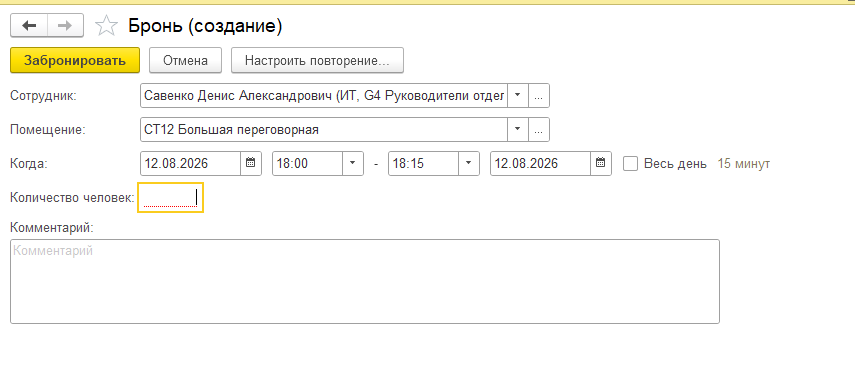Expand the 18:00 start time dropdown

coord(353,164)
